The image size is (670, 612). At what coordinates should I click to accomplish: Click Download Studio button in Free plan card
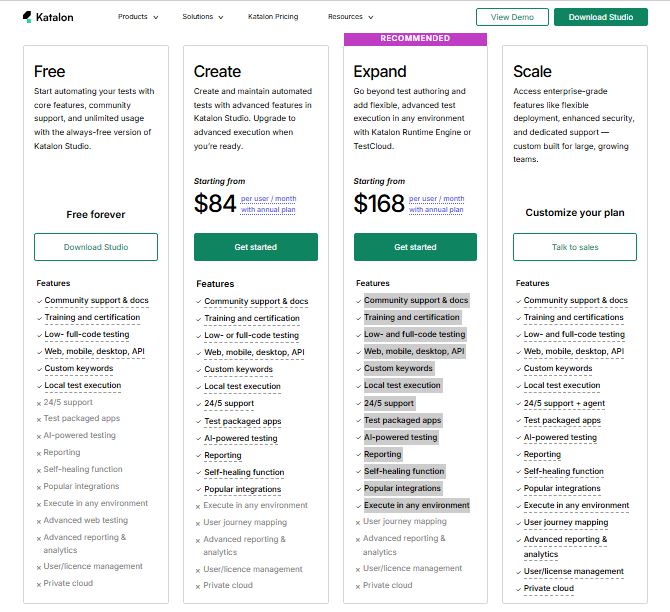[x=96, y=247]
